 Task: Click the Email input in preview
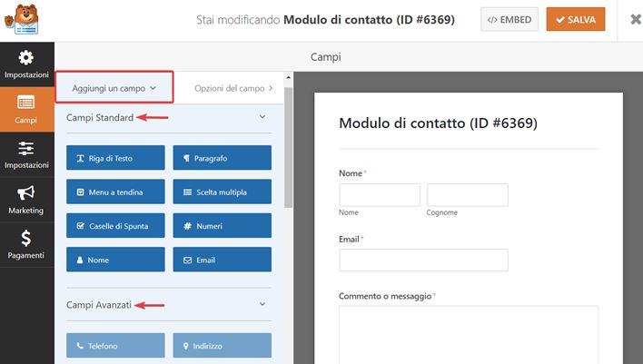pos(423,260)
